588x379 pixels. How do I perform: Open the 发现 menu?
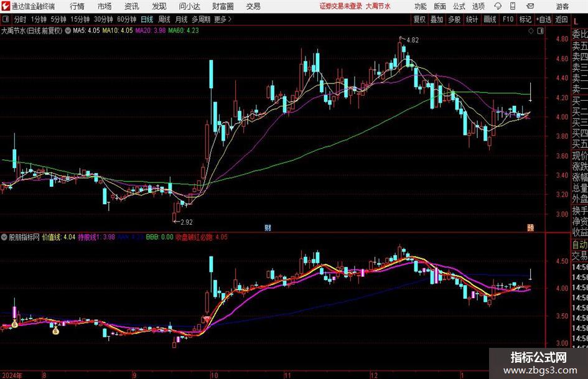click(159, 6)
